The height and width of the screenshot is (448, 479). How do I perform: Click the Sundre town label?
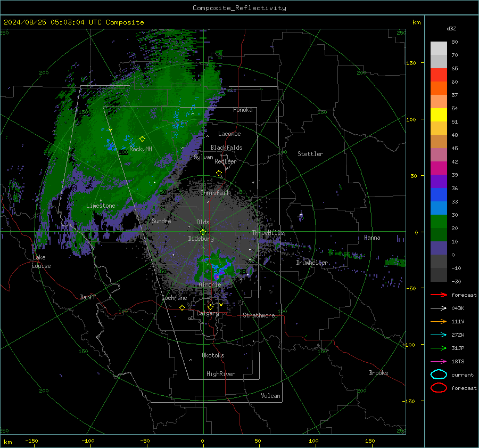click(161, 221)
